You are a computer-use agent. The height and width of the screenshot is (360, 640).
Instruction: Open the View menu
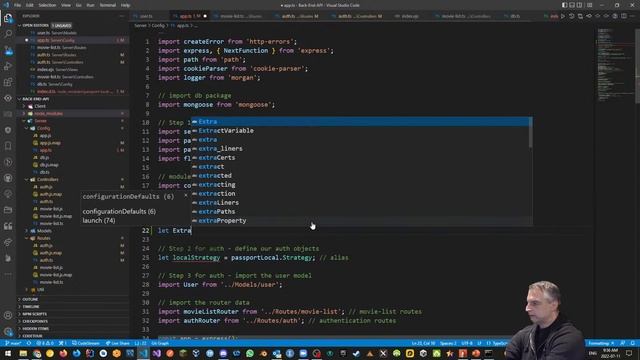coord(66,5)
